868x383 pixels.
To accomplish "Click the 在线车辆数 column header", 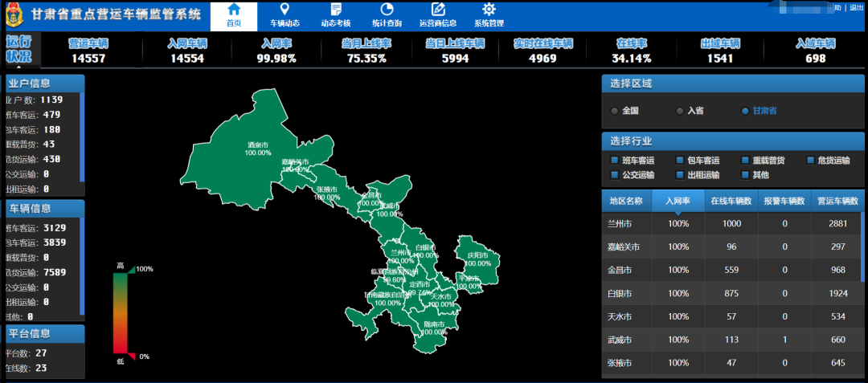I will tap(731, 201).
